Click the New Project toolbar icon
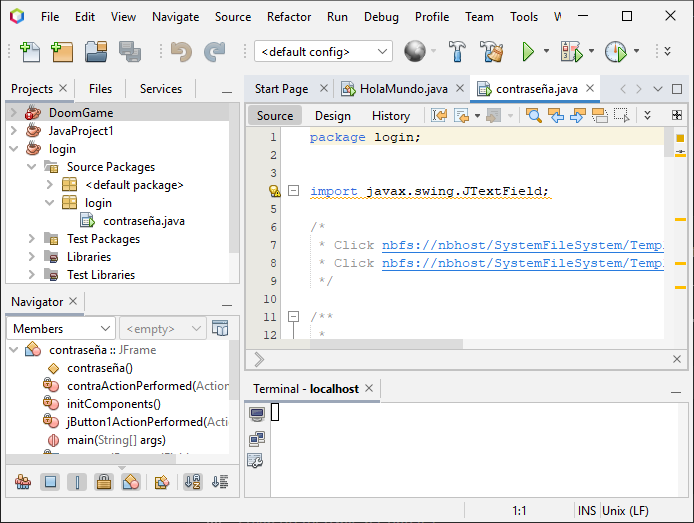The height and width of the screenshot is (523, 694). (62, 51)
